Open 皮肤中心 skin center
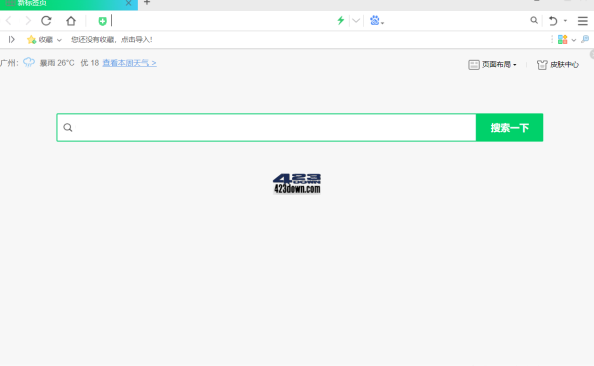 tap(558, 65)
